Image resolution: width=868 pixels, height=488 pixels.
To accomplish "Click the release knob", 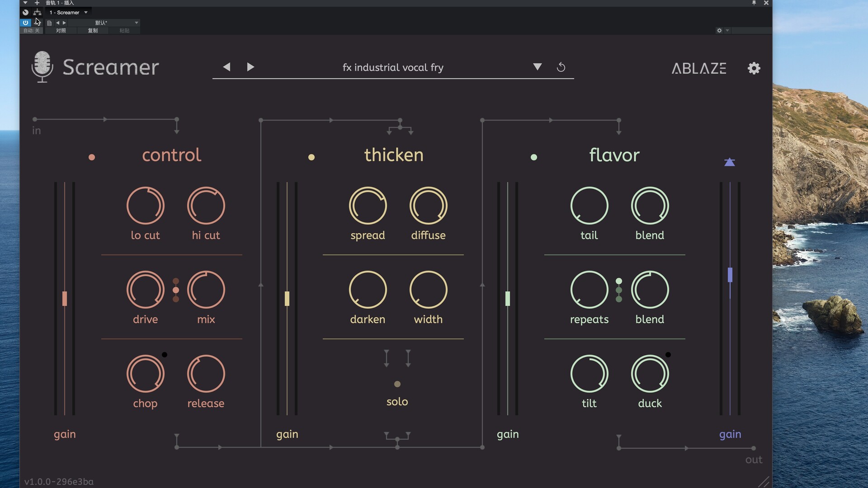I will (206, 374).
